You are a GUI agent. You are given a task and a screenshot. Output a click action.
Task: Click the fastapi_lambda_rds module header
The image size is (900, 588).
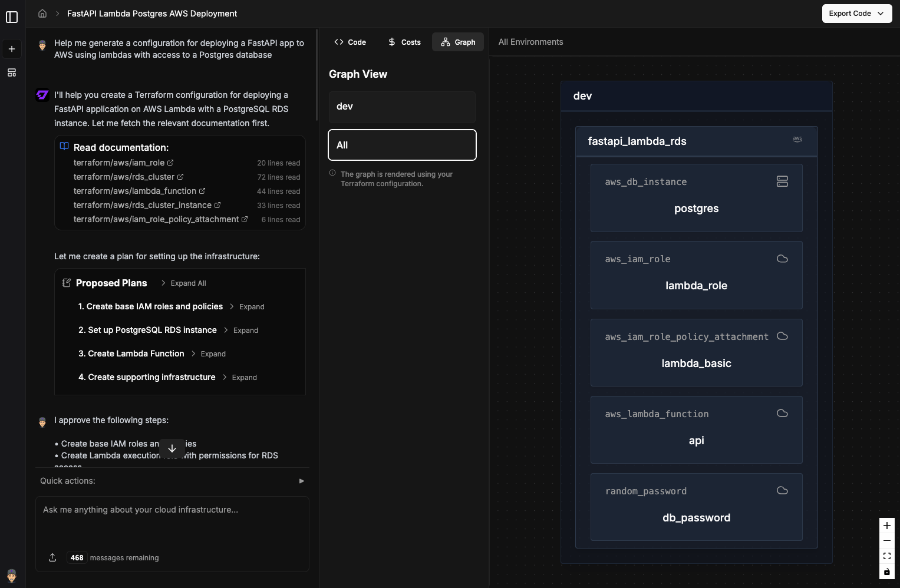[697, 141]
